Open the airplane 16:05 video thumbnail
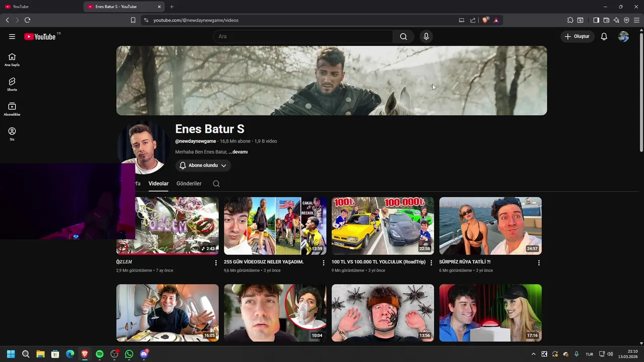This screenshot has width=644, height=362. tap(168, 313)
